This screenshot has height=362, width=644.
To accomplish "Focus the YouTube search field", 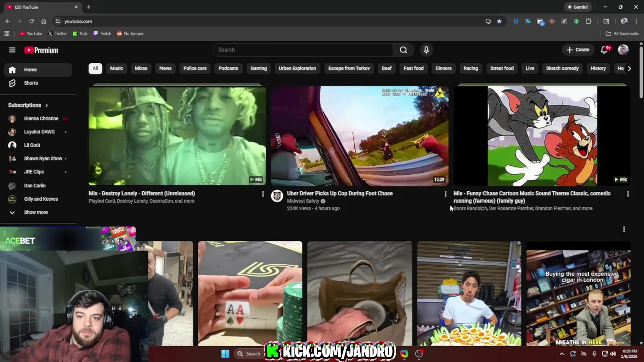I will click(x=303, y=50).
